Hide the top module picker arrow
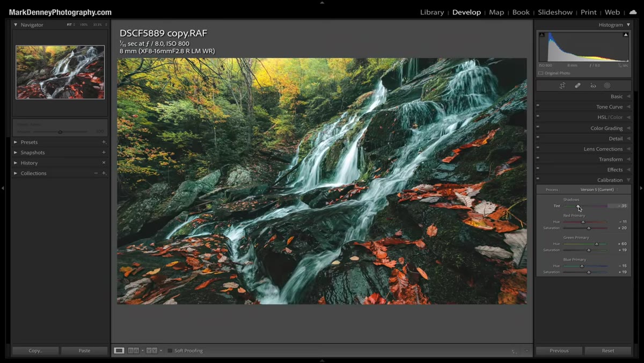This screenshot has width=644, height=363. (322, 2)
